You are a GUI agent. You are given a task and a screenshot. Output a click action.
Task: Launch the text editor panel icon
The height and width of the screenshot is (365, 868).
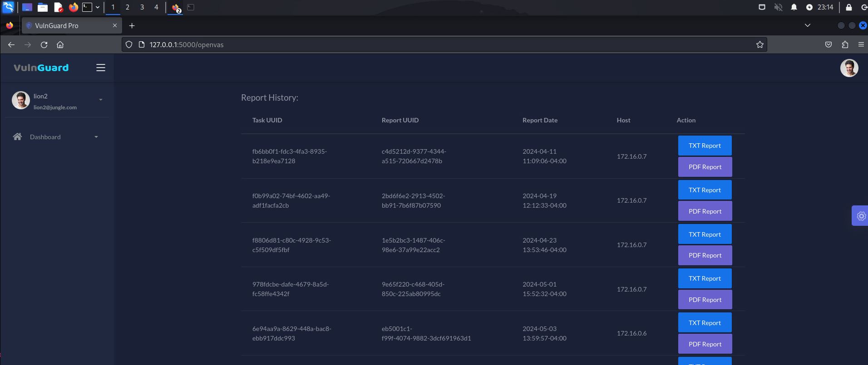point(58,7)
